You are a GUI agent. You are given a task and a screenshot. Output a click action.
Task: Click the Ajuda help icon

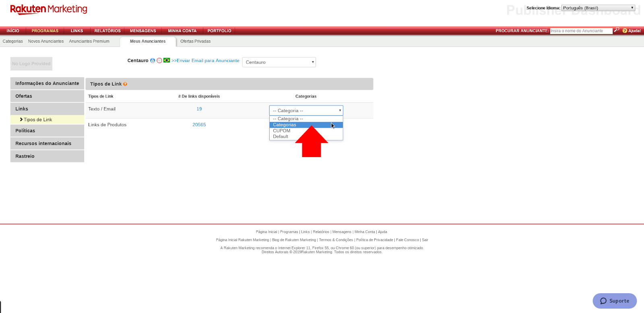625,31
